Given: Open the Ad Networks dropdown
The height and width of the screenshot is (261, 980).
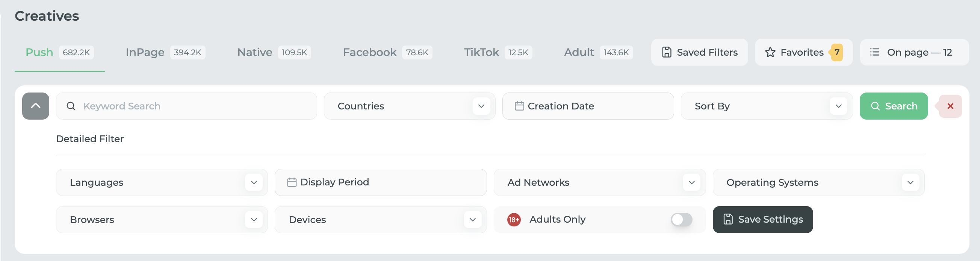Looking at the screenshot, I should [600, 182].
